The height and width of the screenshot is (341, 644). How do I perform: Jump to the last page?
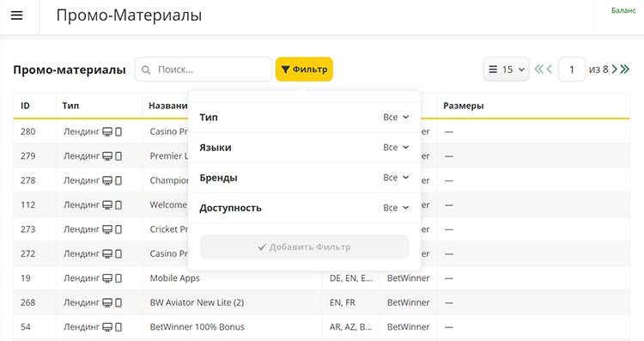click(625, 70)
